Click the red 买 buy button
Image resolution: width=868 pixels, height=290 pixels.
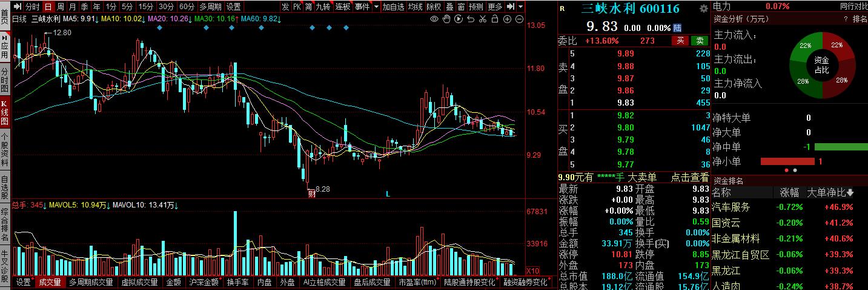point(681,41)
